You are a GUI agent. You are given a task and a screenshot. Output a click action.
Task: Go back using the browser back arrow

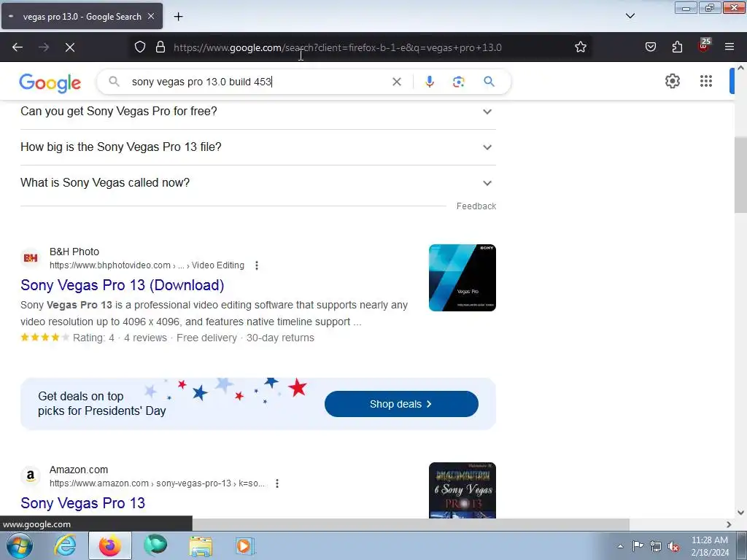click(x=18, y=47)
